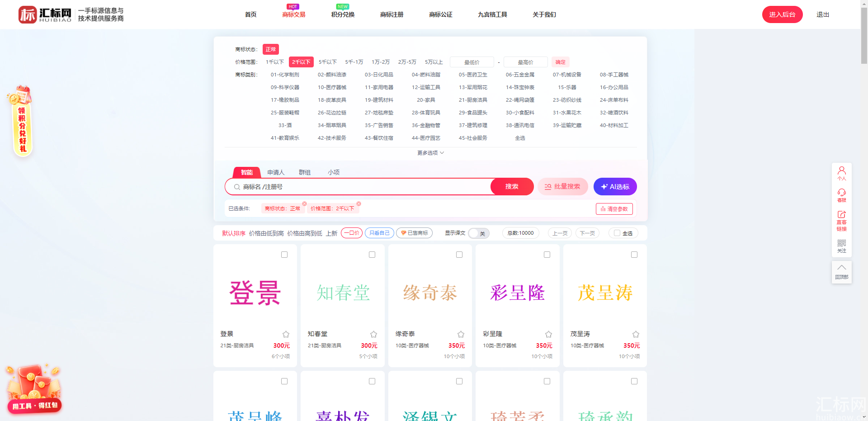Viewport: 868px width, 421px height.
Task: Open the 个人 profile icon in right sidebar
Action: coord(841,173)
